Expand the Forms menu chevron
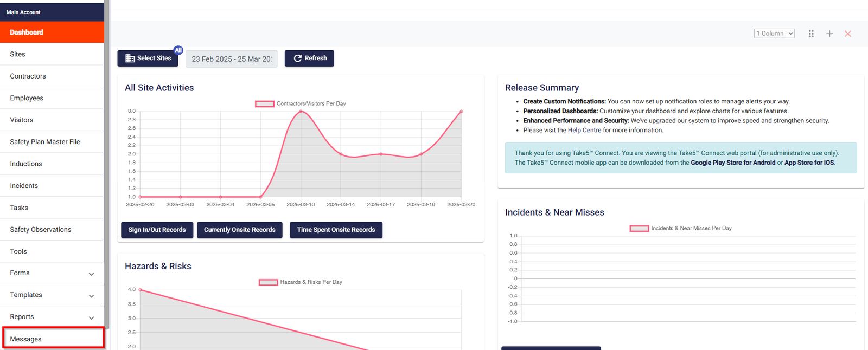The width and height of the screenshot is (868, 350). (91, 274)
